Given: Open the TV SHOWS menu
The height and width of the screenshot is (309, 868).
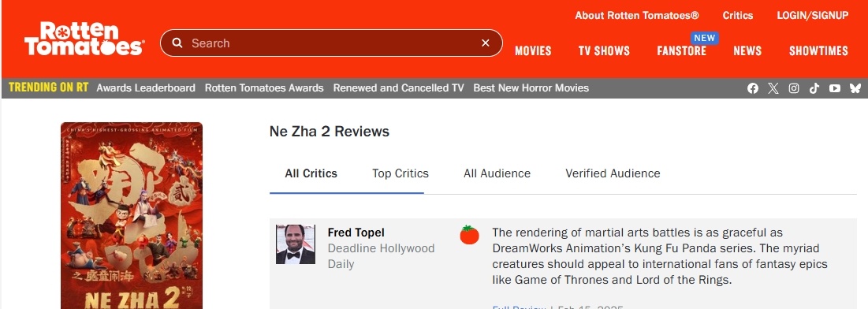Looking at the screenshot, I should (x=604, y=51).
